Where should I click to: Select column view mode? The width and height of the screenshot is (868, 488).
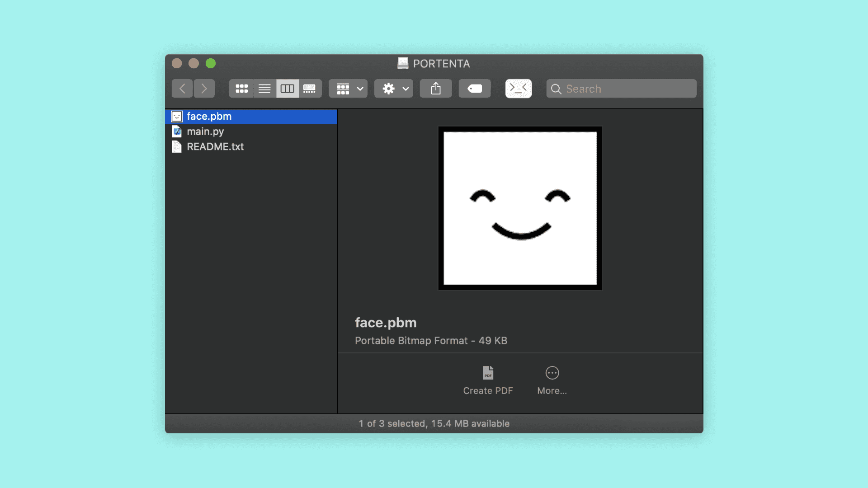(x=288, y=89)
